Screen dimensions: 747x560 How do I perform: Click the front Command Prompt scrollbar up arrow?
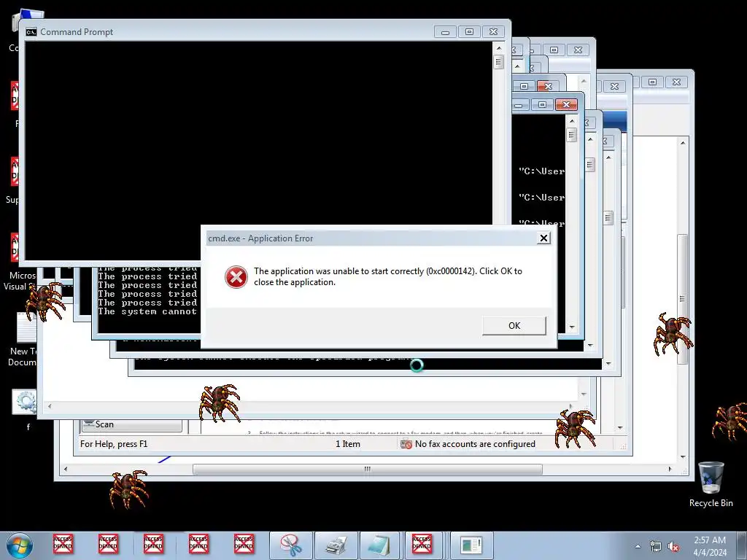tap(499, 48)
